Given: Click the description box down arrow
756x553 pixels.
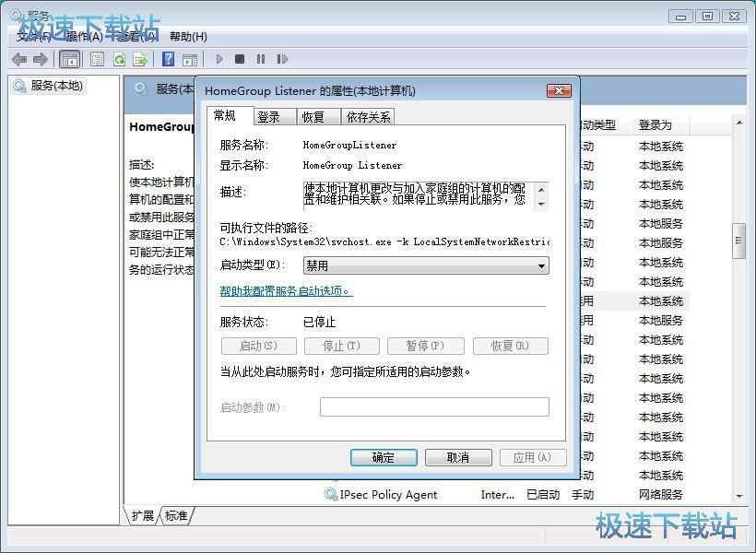Looking at the screenshot, I should [541, 205].
